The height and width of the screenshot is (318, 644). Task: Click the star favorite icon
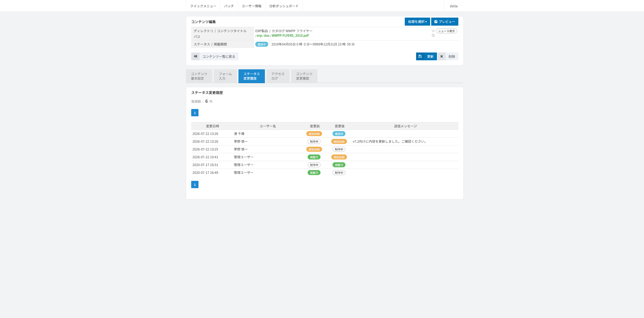[433, 31]
